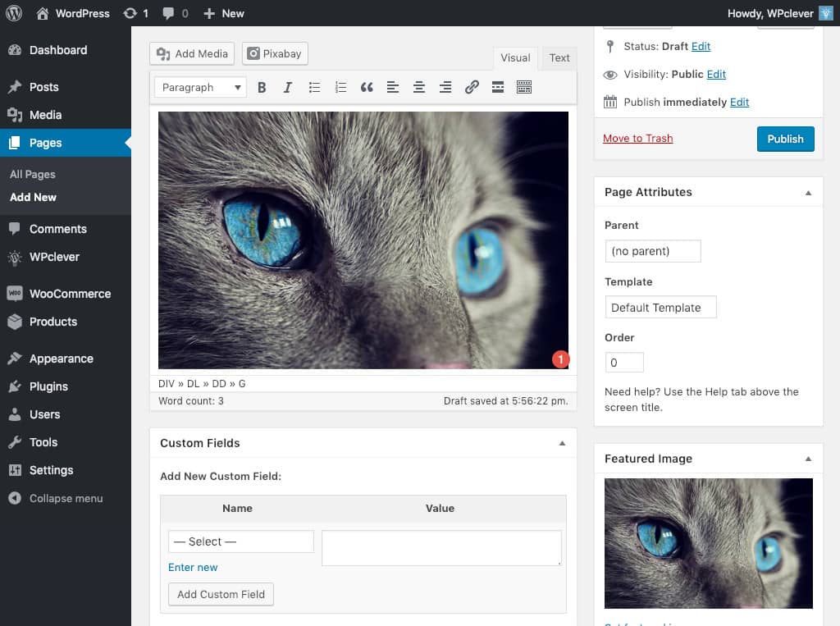The image size is (840, 626).
Task: Click the Order number input field
Action: [x=623, y=363]
